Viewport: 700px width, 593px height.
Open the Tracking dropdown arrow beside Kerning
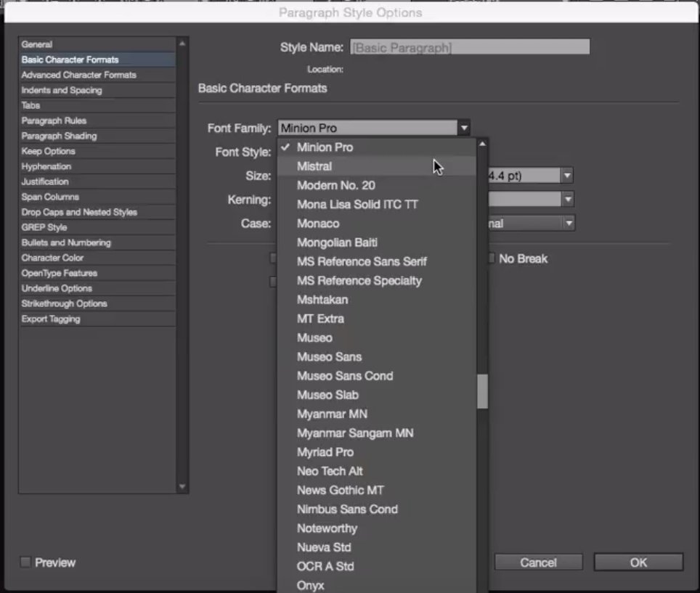tap(567, 199)
